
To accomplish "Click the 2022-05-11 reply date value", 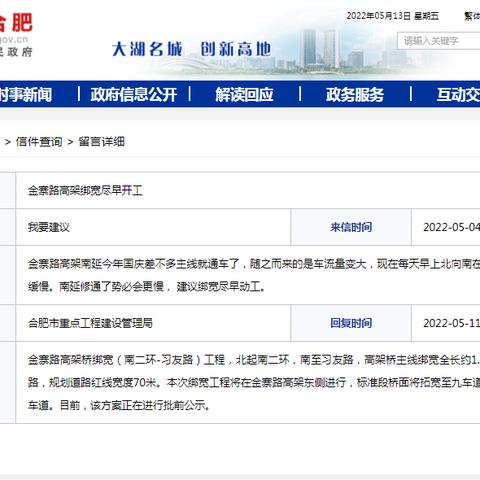I will tap(452, 323).
